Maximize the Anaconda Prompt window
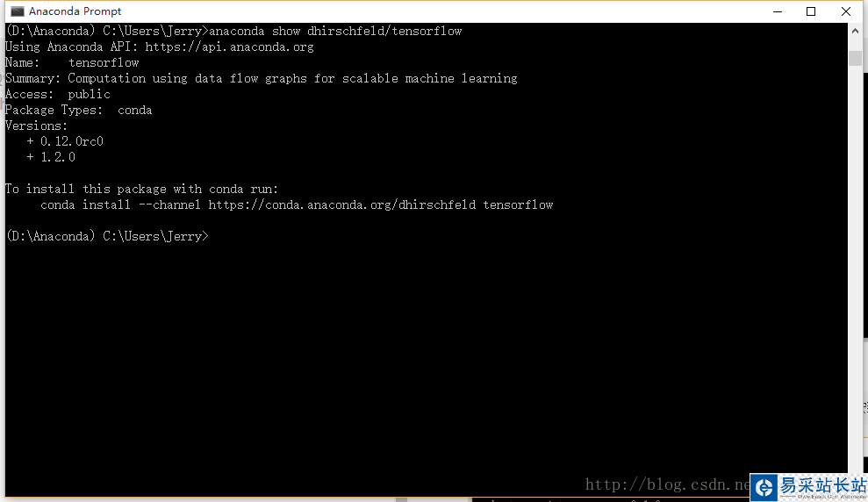The width and height of the screenshot is (868, 502). tap(811, 11)
